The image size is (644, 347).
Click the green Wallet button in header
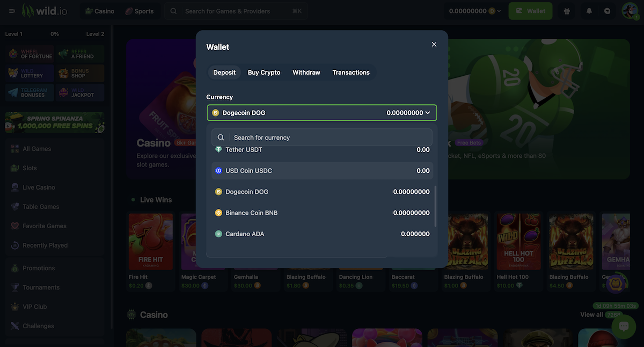point(530,11)
